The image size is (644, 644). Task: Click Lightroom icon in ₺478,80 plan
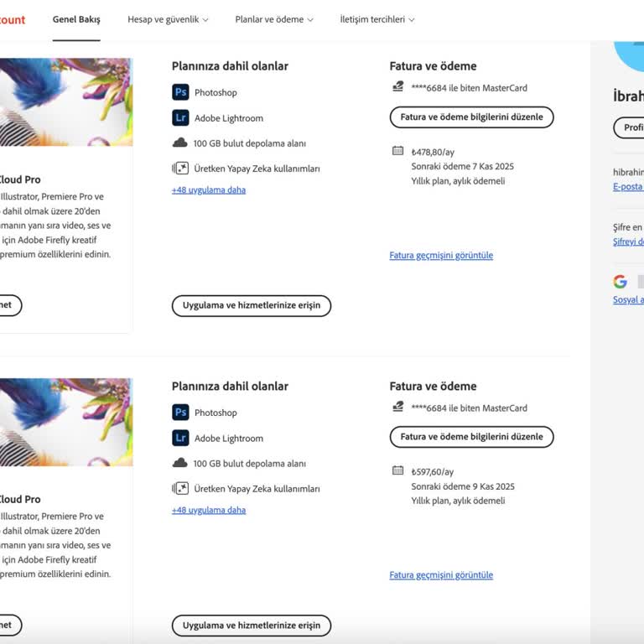click(x=180, y=118)
